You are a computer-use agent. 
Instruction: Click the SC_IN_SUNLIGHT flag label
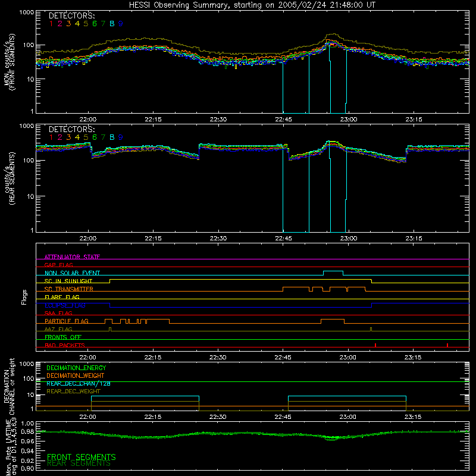click(68, 281)
